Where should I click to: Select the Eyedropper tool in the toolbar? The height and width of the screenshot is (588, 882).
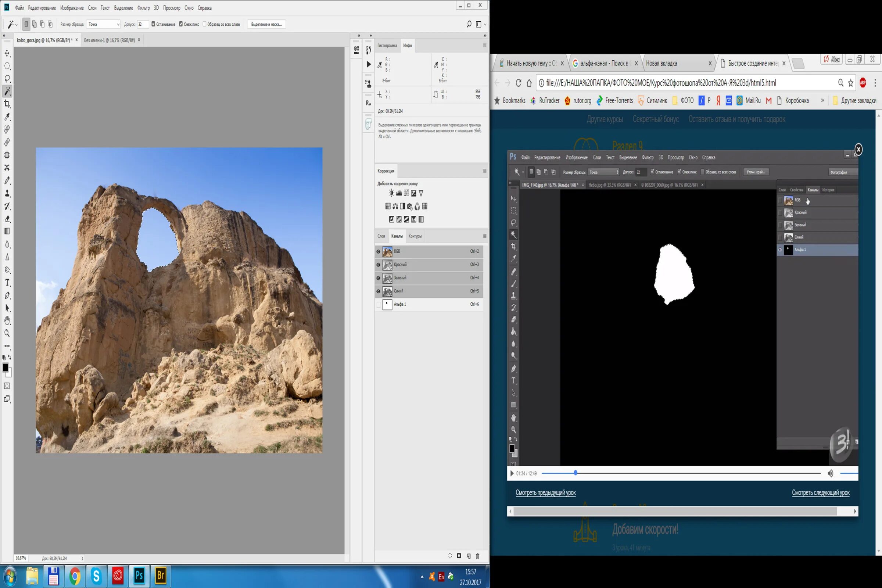(7, 116)
